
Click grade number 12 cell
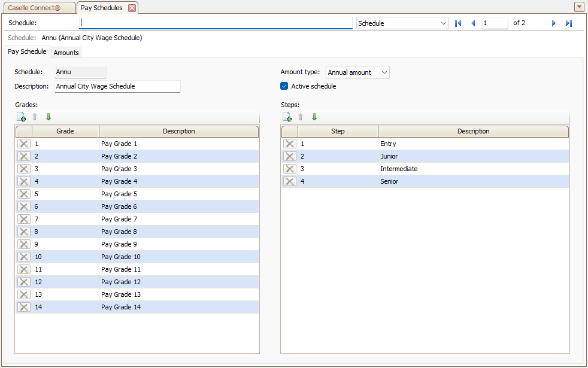(x=65, y=282)
